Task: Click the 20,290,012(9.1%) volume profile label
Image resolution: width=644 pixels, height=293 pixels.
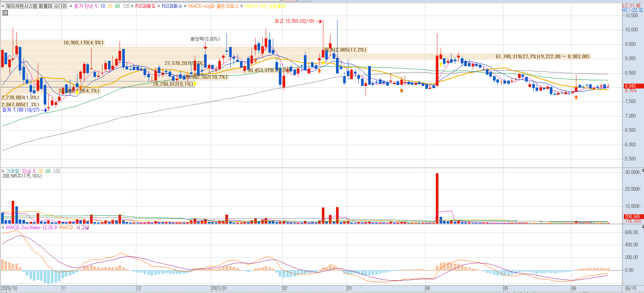Action: tap(173, 84)
